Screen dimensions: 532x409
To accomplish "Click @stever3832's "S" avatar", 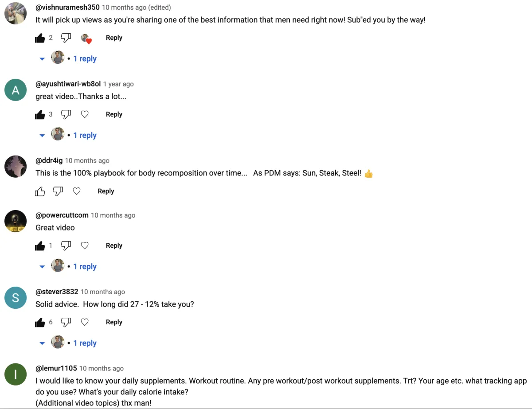I will point(16,298).
